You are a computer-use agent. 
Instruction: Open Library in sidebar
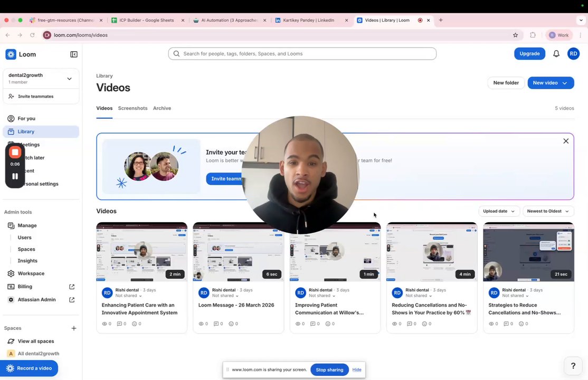click(41, 131)
